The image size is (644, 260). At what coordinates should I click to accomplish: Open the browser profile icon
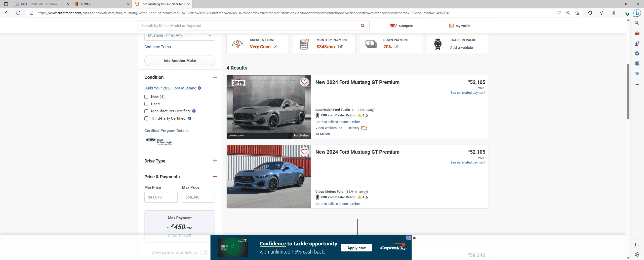point(614,13)
